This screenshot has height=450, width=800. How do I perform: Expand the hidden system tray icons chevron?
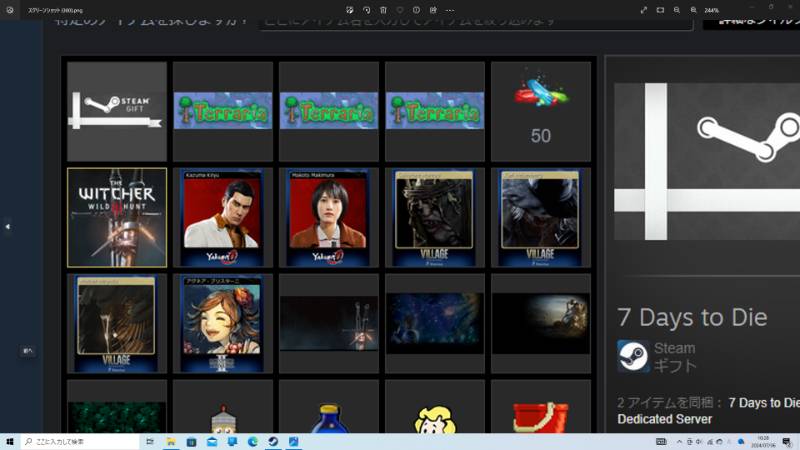click(x=679, y=441)
